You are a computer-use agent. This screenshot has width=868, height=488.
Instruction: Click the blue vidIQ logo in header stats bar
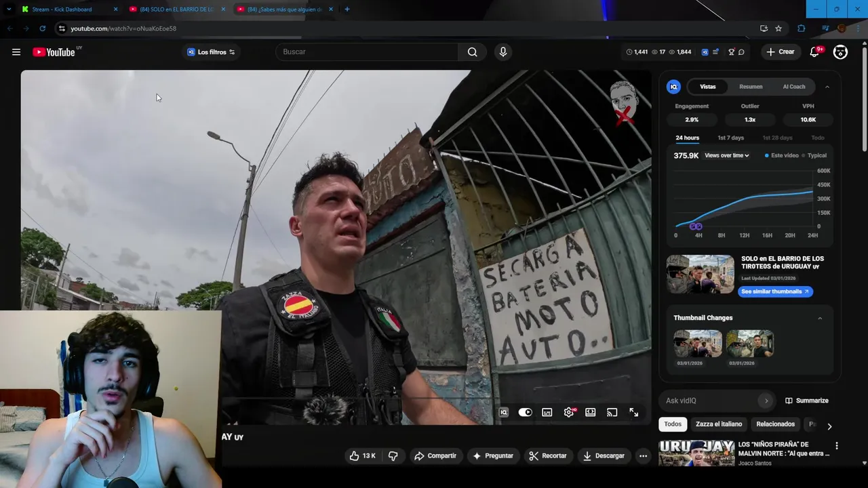[705, 52]
